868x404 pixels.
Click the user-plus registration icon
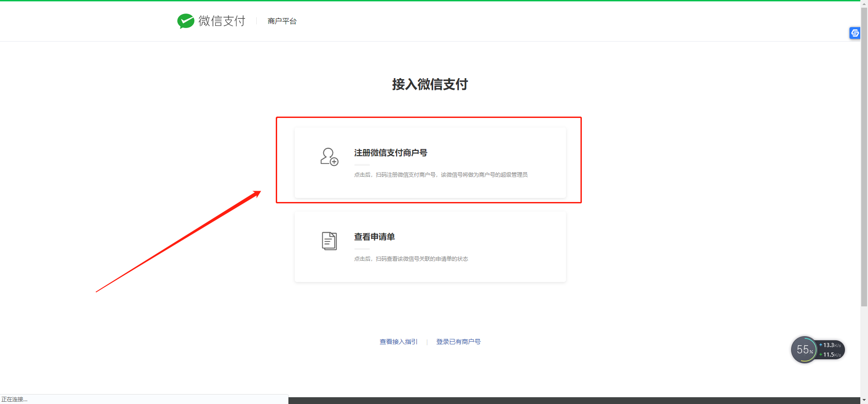330,157
